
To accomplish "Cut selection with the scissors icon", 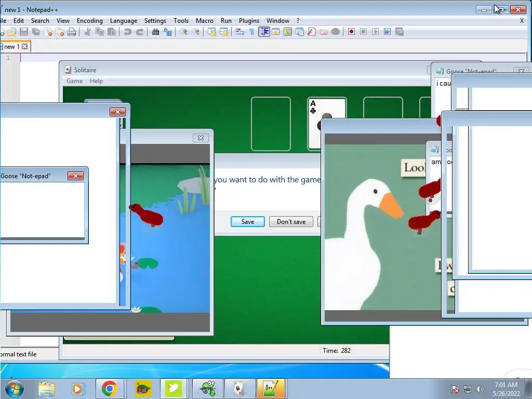I will [x=87, y=32].
